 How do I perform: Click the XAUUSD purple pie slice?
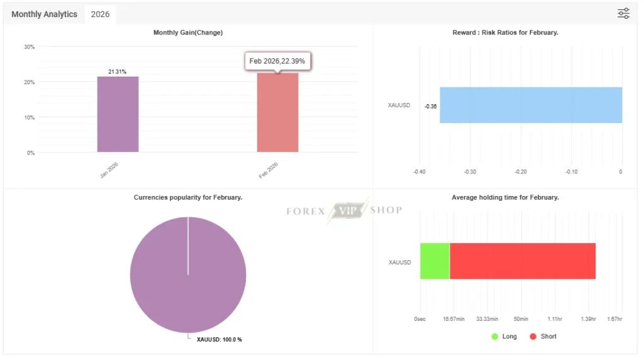pyautogui.click(x=188, y=274)
